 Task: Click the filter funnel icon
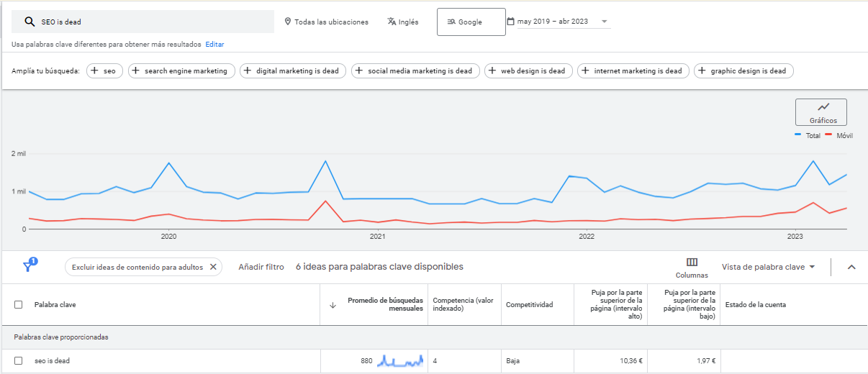point(28,266)
